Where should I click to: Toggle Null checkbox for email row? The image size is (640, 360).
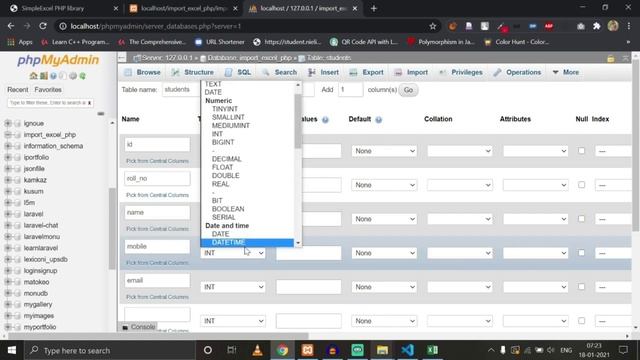581,287
